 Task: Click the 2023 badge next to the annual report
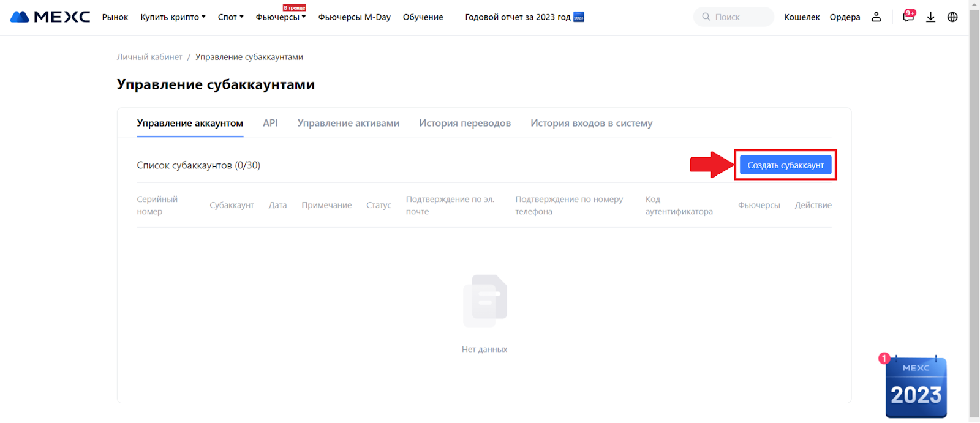point(578,17)
